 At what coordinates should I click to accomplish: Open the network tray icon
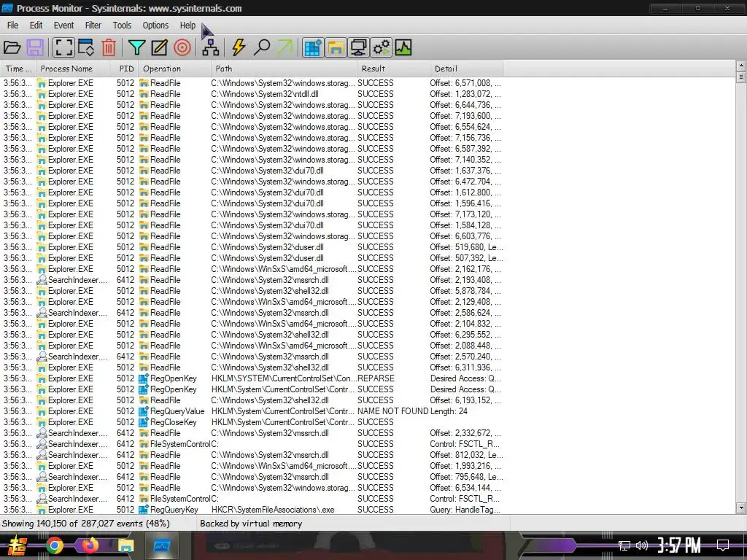(624, 545)
